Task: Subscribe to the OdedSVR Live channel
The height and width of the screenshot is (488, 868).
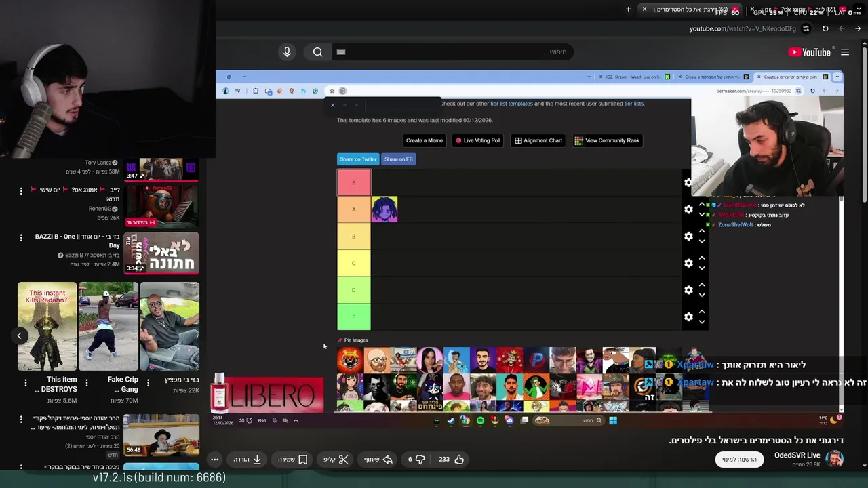Action: [739, 459]
